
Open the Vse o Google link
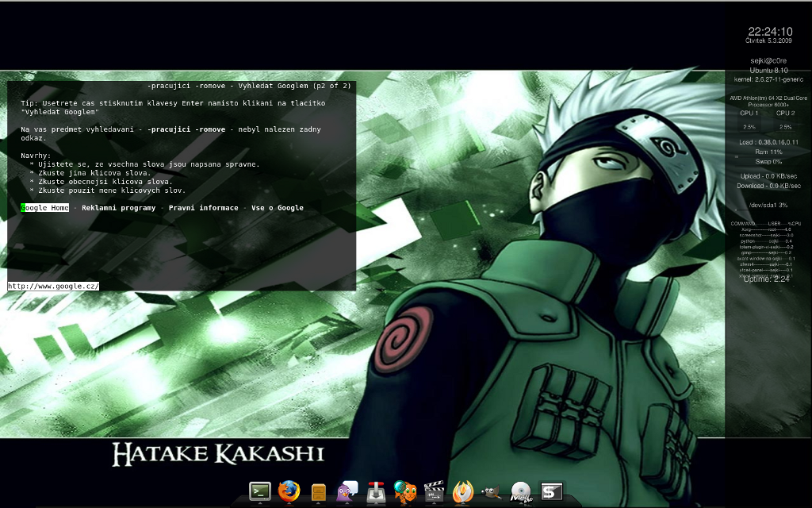(x=278, y=208)
